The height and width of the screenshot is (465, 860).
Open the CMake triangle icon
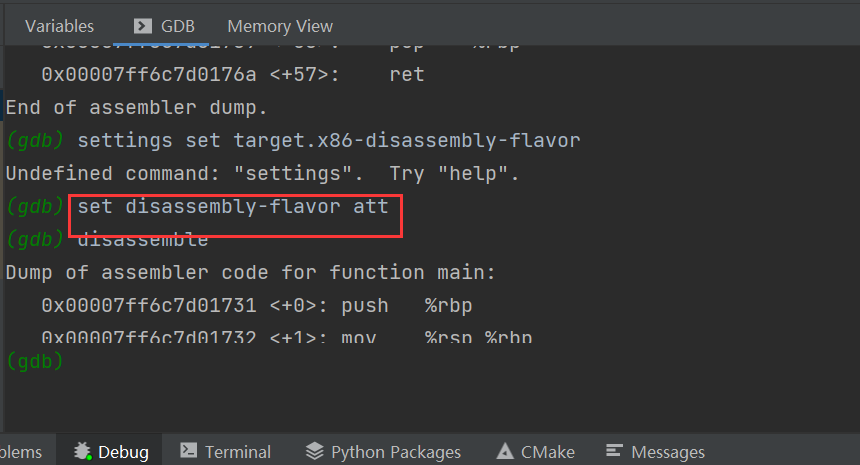[x=505, y=452]
